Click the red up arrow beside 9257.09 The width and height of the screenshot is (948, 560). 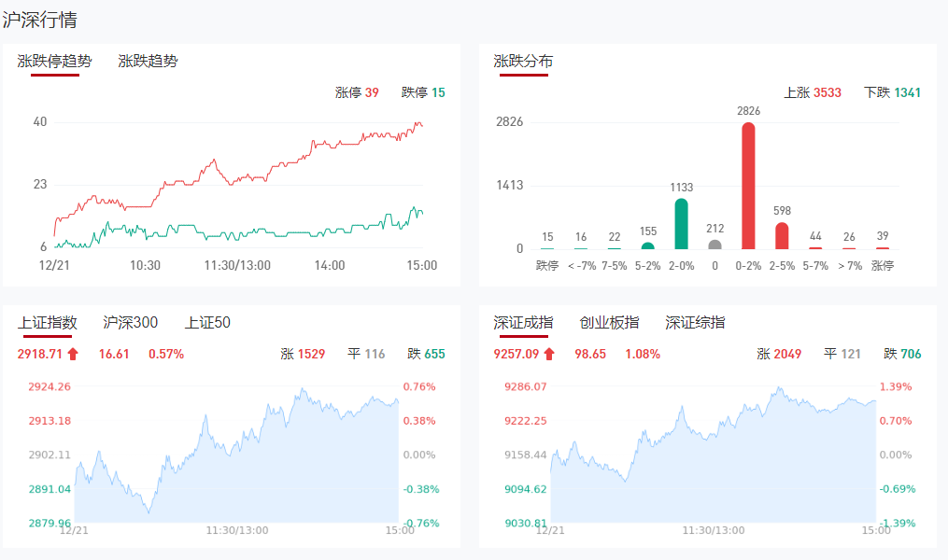pyautogui.click(x=550, y=354)
